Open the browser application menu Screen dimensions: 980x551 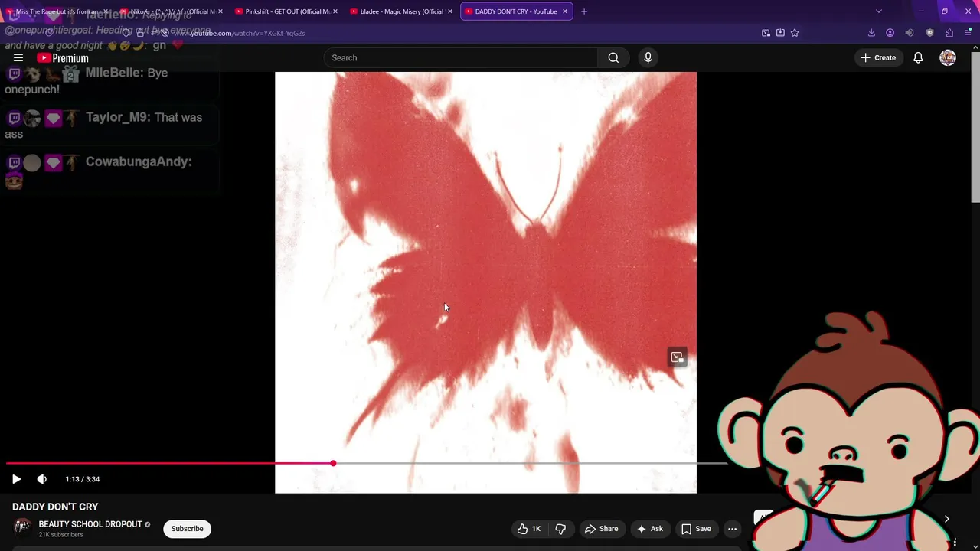969,33
